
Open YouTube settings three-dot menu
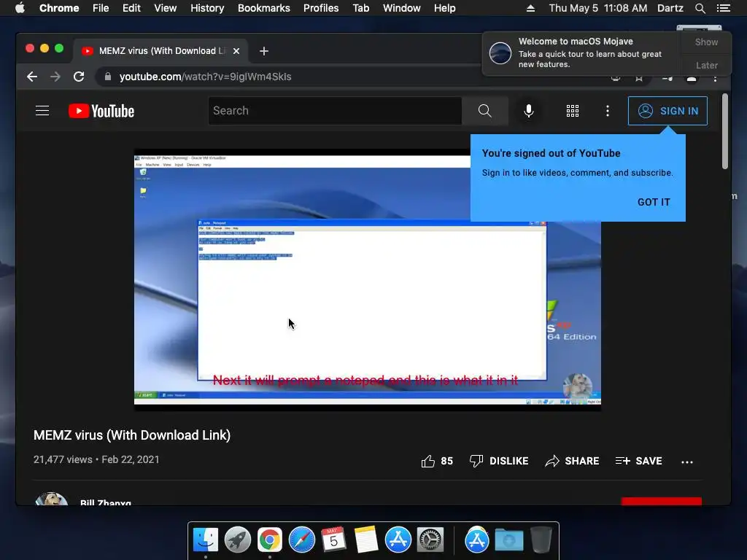coord(608,111)
